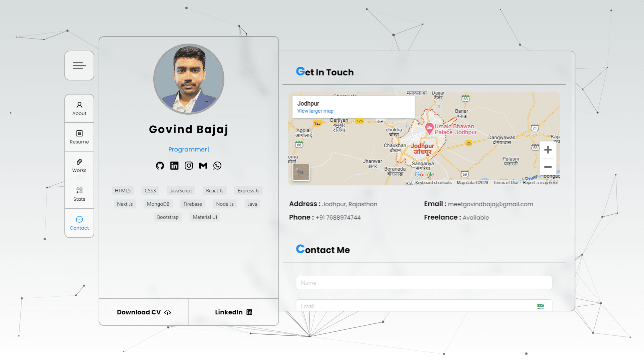Click the Jodhpur title in map card
This screenshot has height=362, width=644.
tap(308, 104)
